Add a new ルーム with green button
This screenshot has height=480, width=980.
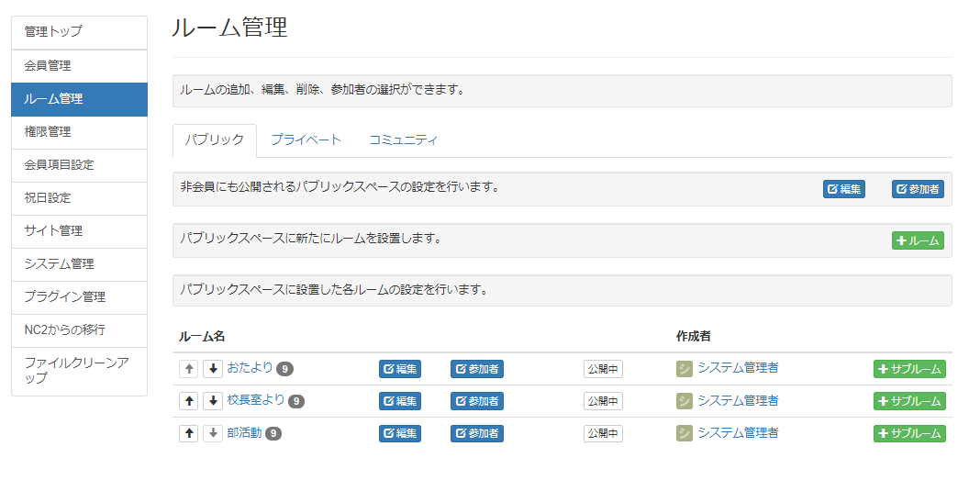918,240
